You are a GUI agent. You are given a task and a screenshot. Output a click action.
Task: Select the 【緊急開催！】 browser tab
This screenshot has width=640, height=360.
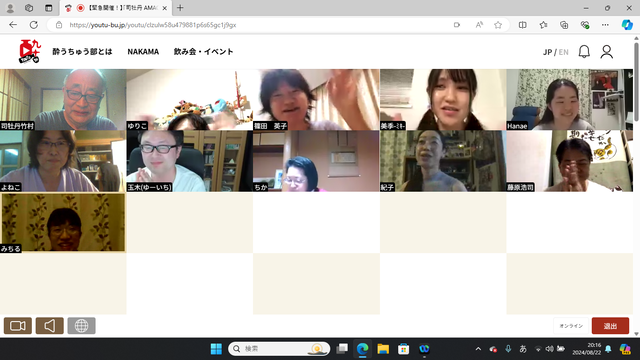click(116, 8)
